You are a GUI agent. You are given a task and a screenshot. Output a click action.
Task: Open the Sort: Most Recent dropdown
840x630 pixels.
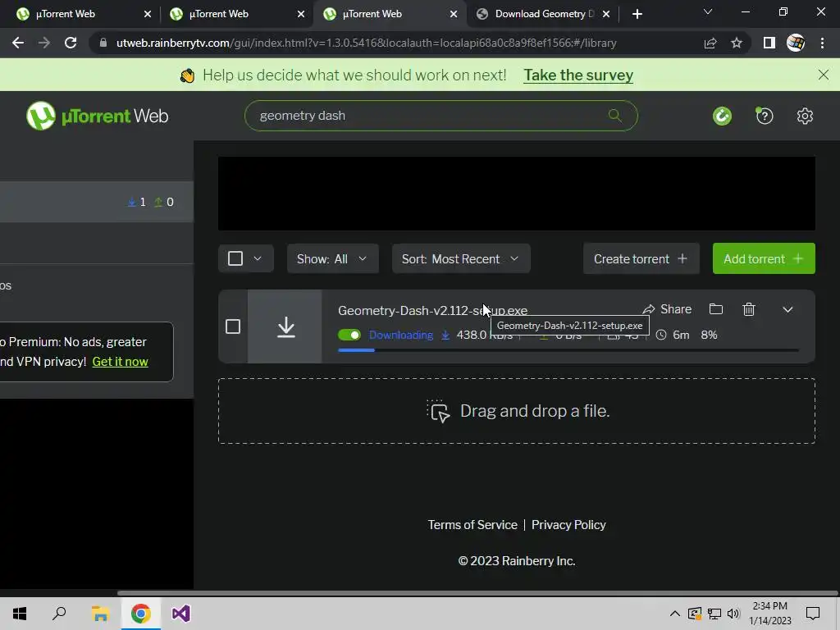[x=461, y=258]
